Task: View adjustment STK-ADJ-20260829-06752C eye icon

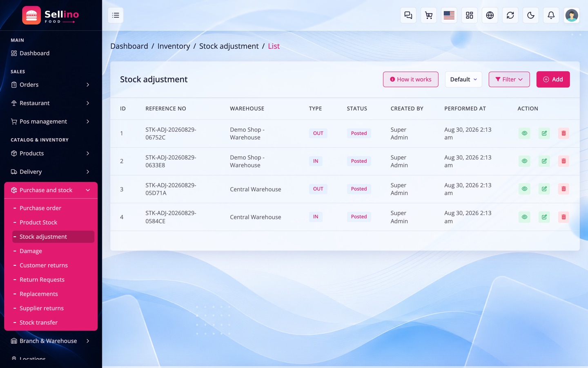Action: [x=525, y=133]
